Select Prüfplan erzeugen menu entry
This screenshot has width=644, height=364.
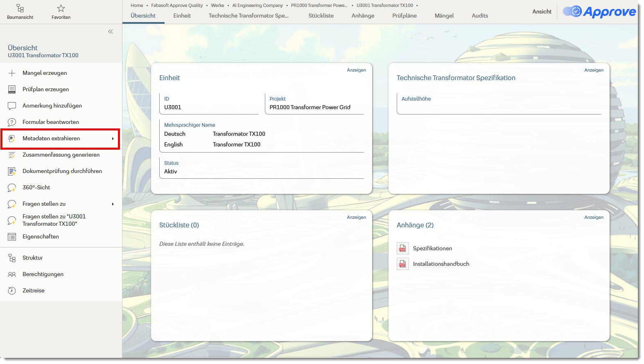[x=61, y=90]
